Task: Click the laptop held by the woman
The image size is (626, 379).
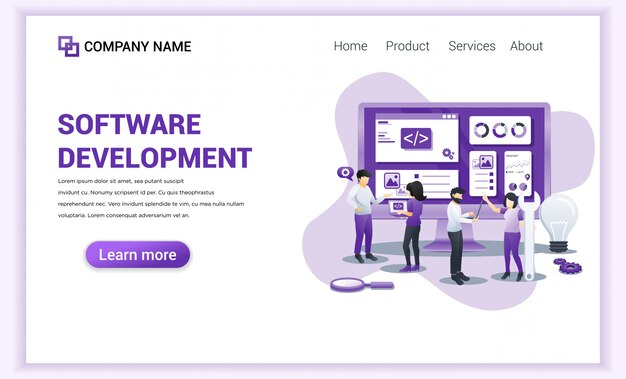Action: (397, 208)
